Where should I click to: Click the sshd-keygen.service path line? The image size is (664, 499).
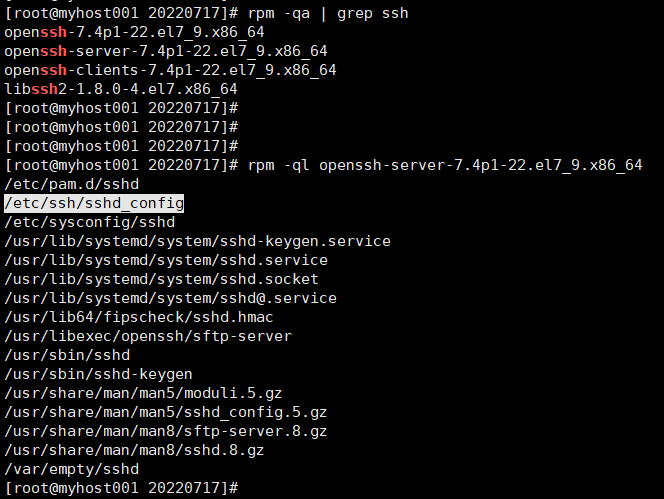[197, 241]
